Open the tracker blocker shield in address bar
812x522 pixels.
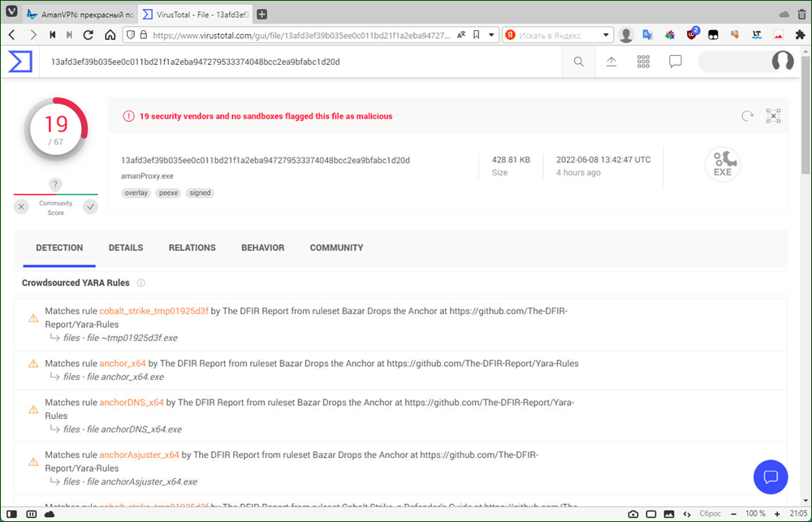131,35
